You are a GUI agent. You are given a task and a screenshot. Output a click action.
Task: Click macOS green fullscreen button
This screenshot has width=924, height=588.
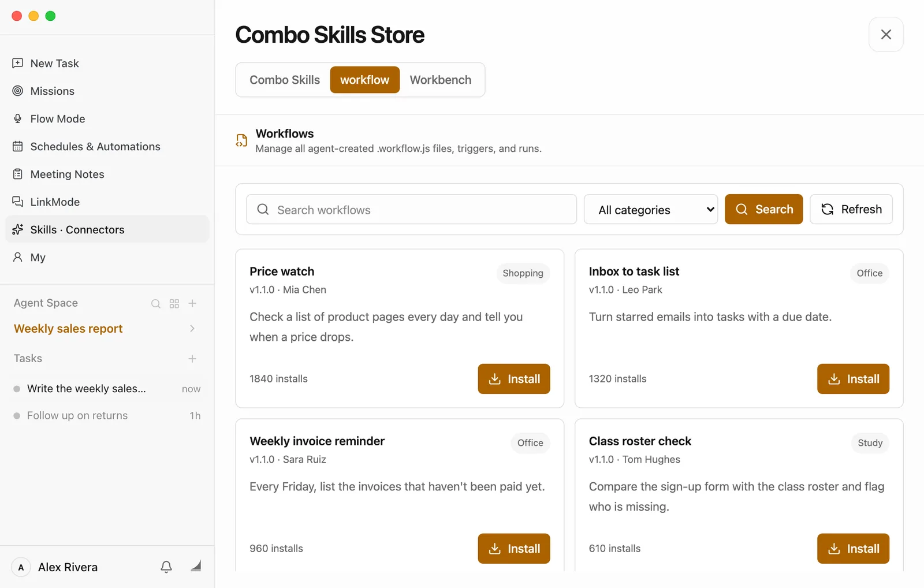[x=50, y=16]
